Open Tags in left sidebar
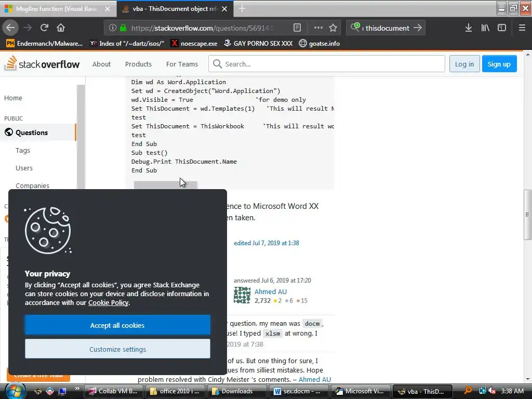The height and width of the screenshot is (399, 532). pos(23,150)
